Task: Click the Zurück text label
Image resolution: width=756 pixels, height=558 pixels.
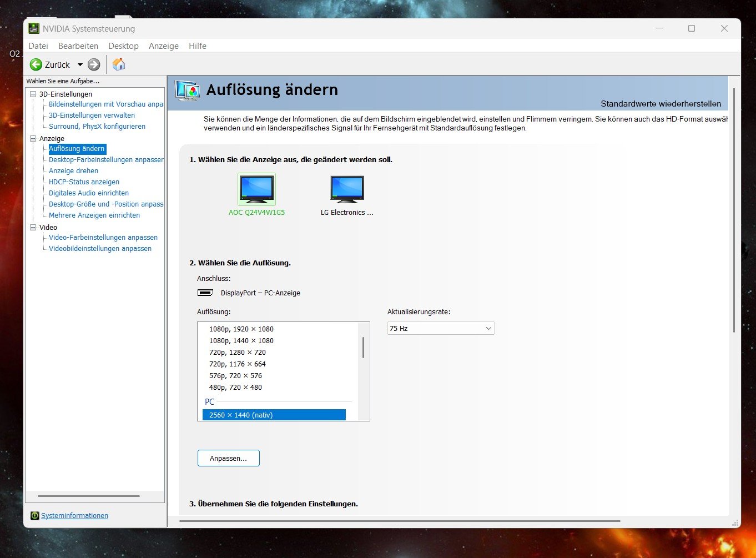Action: pos(57,65)
